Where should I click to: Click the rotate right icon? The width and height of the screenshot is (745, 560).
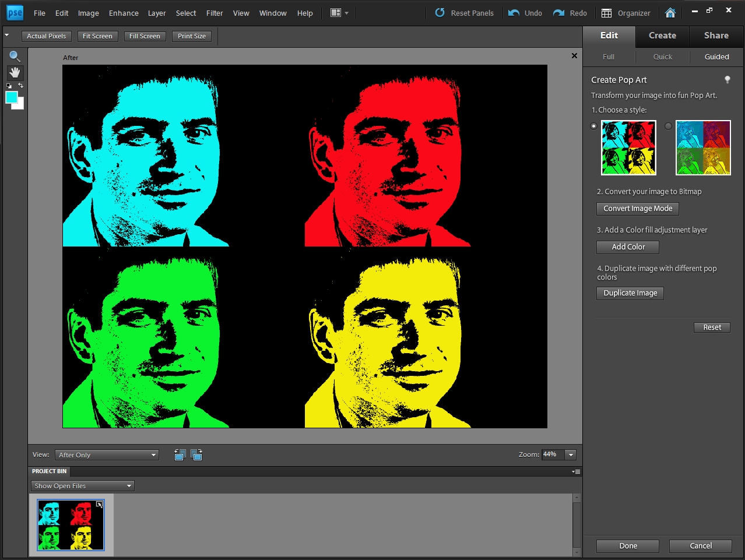[x=196, y=455]
